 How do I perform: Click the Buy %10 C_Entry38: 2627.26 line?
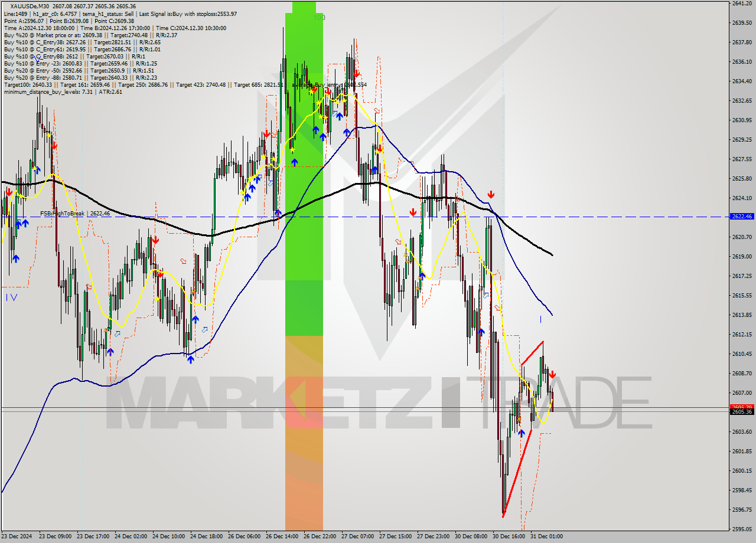pos(82,42)
